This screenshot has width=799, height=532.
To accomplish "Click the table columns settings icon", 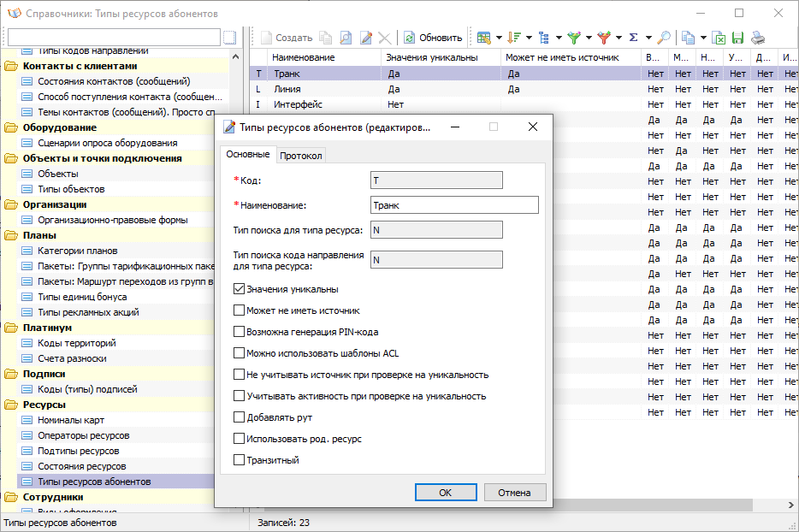I will click(x=483, y=38).
